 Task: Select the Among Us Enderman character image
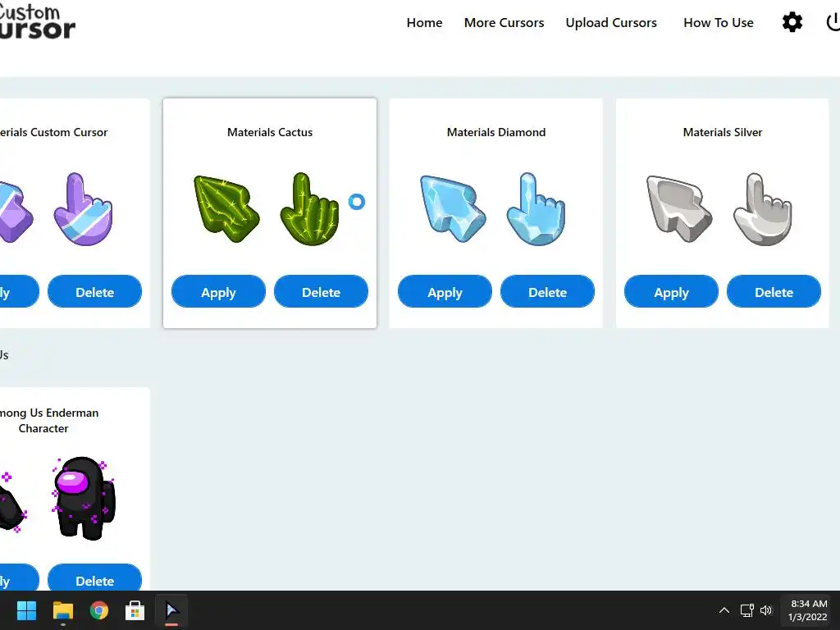[84, 498]
